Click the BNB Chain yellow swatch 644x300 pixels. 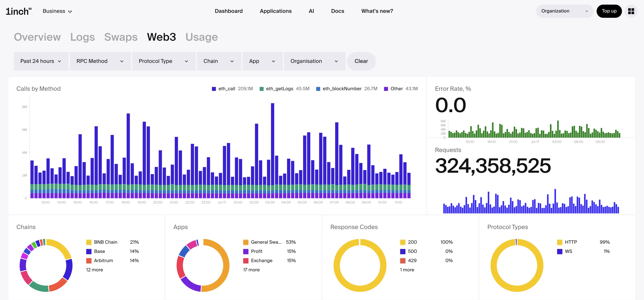pos(89,242)
